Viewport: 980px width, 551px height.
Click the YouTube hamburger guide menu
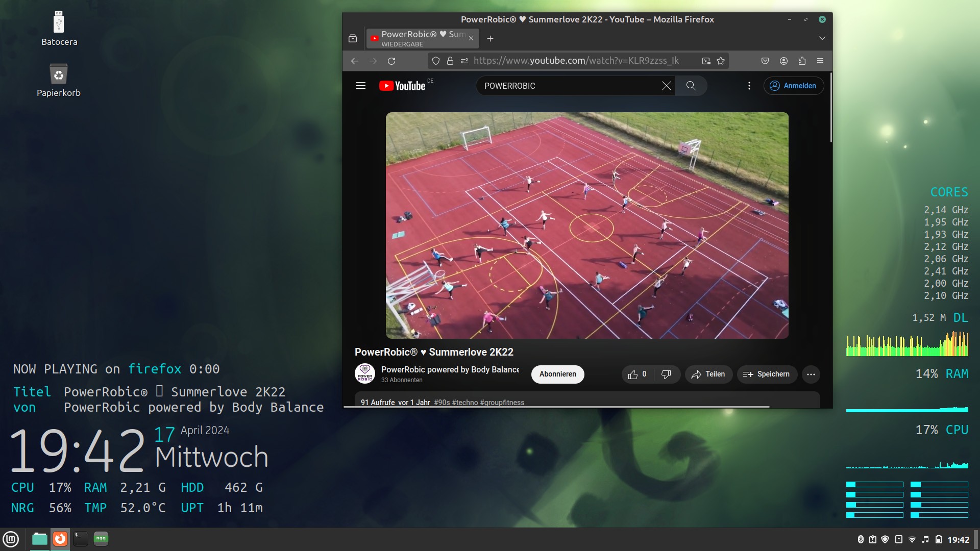tap(361, 86)
